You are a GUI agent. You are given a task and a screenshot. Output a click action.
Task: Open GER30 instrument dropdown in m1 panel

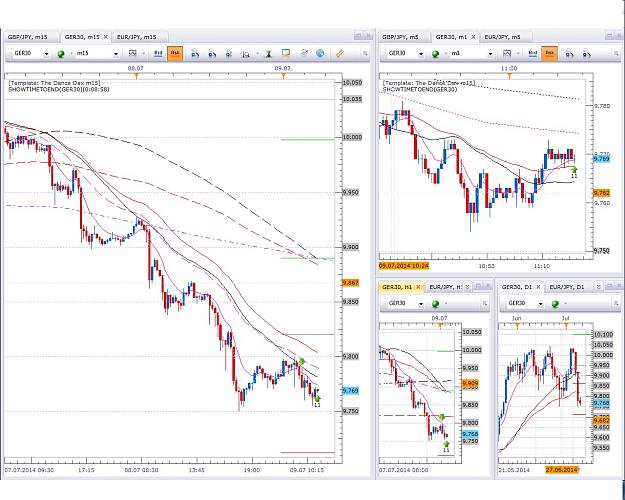coord(421,54)
